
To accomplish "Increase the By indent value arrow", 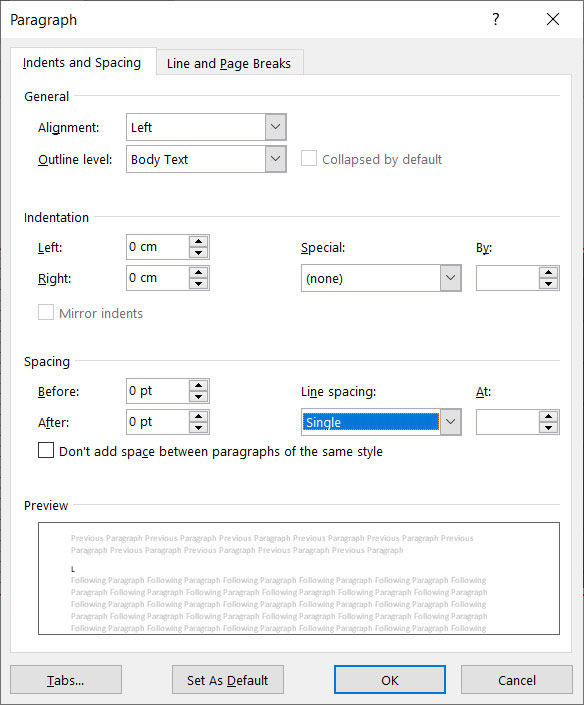I will point(548,272).
